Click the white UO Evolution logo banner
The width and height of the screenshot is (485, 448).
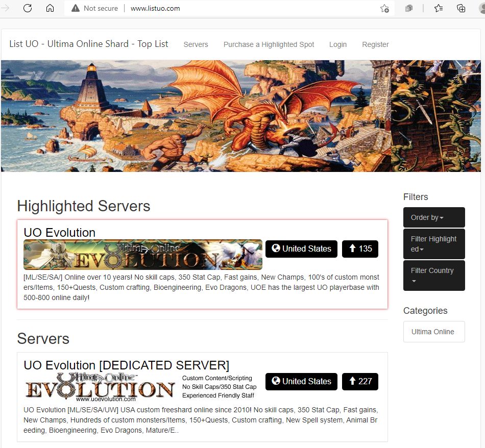click(x=143, y=387)
